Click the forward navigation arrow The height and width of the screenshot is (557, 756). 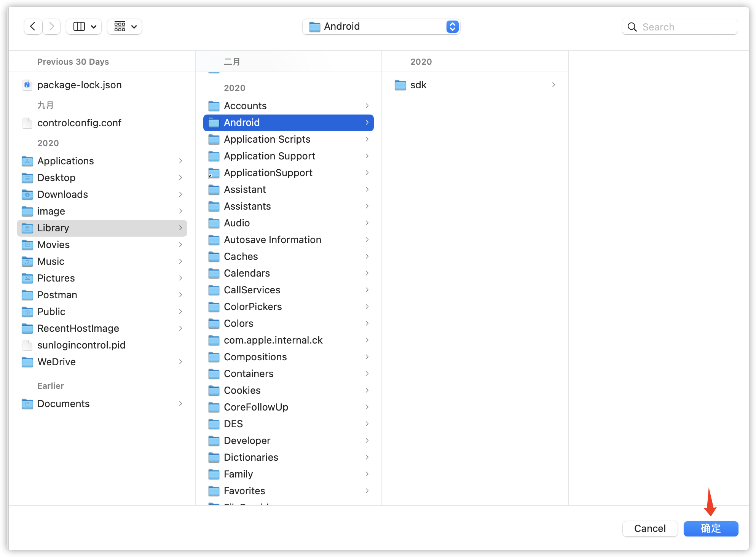51,27
